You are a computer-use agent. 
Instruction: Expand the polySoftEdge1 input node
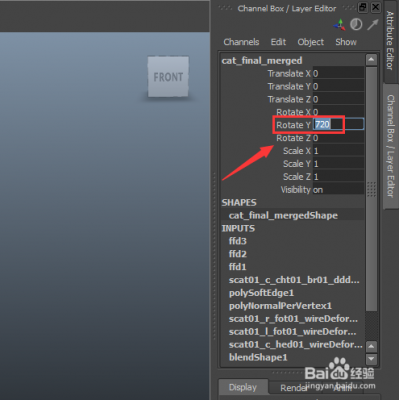261,293
